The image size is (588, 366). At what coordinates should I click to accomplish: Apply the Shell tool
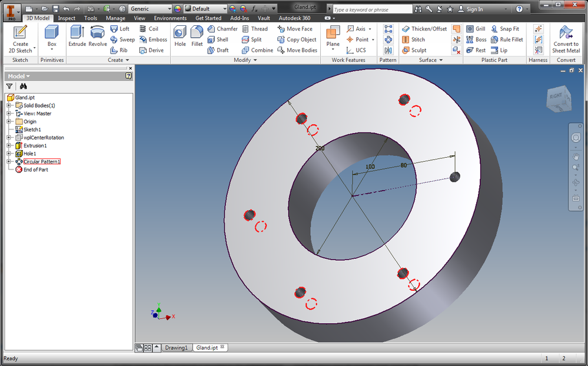click(x=218, y=39)
